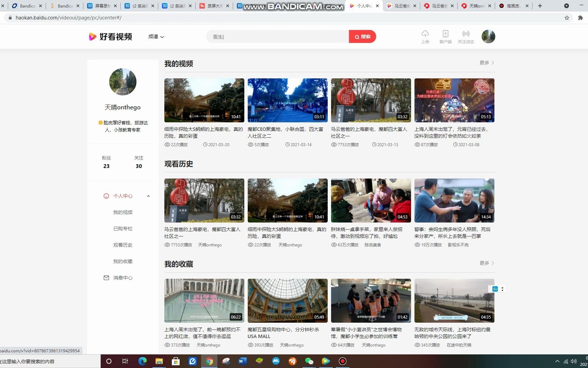Image resolution: width=588 pixels, height=368 pixels.
Task: Open Bandicam recorder taskbar icon
Action: coord(343,361)
